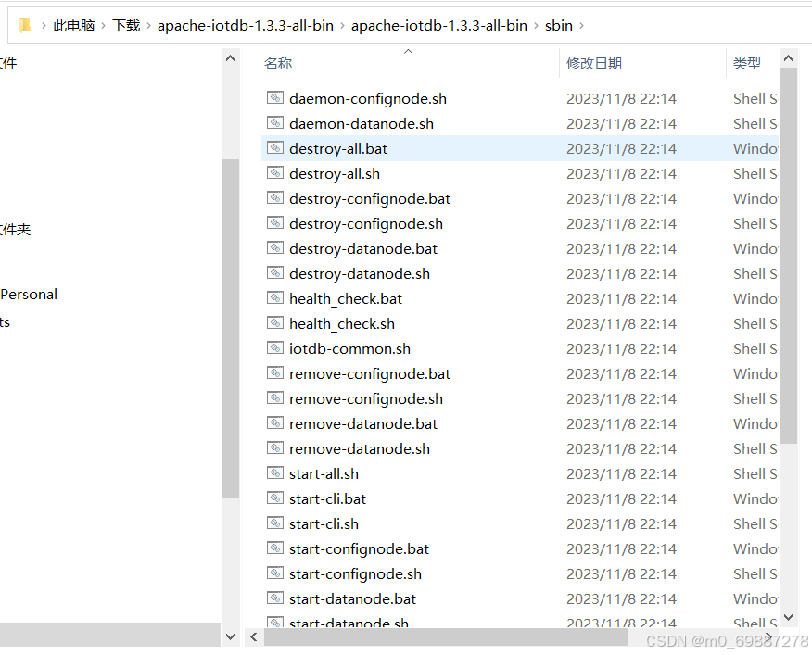This screenshot has height=655, width=812.
Task: Click the down arrow on the right scrollbar
Action: [788, 617]
